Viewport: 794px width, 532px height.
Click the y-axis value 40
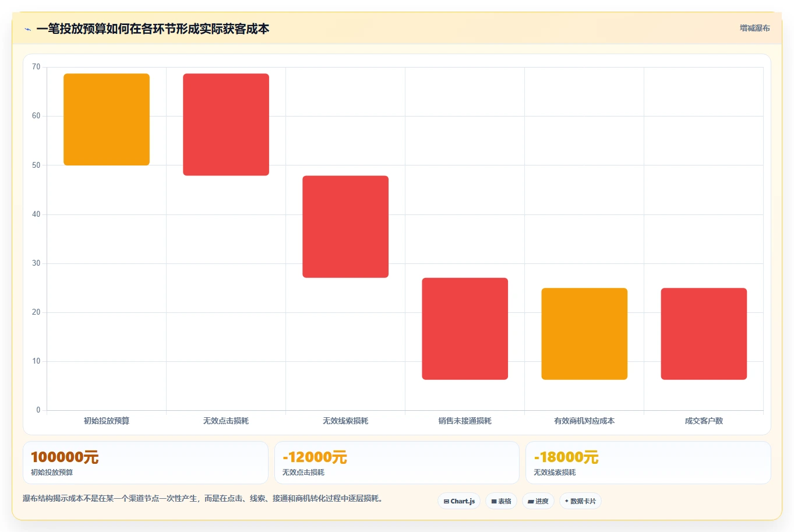(x=36, y=214)
